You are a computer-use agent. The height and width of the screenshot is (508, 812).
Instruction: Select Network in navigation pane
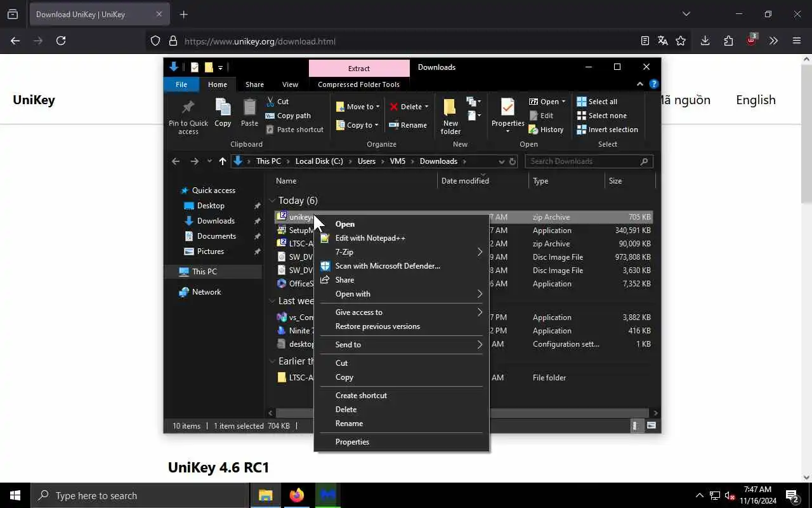206,292
